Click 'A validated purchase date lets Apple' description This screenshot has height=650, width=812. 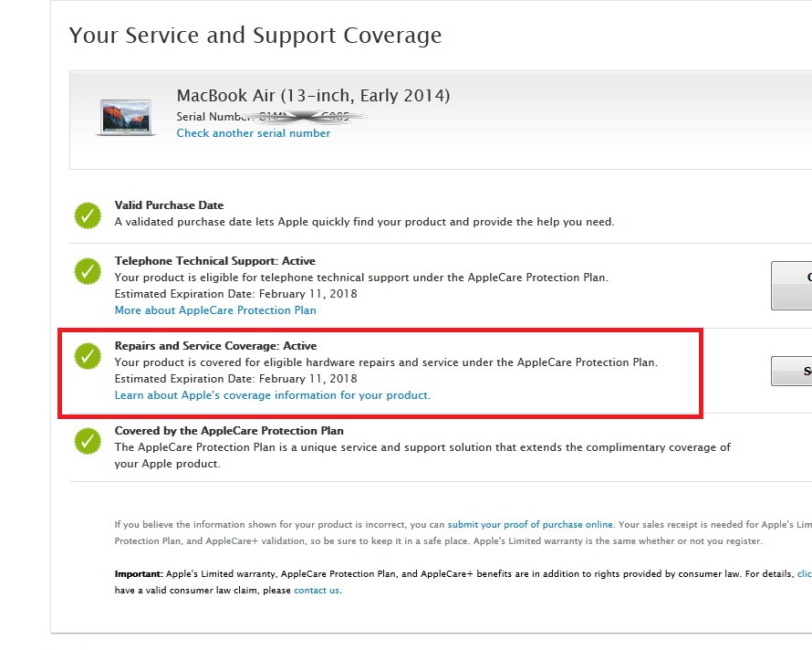pyautogui.click(x=365, y=222)
